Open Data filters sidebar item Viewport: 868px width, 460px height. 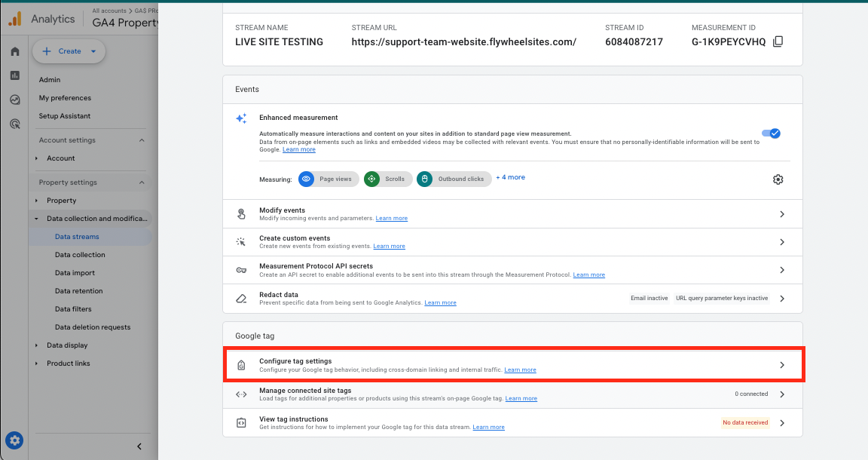click(x=73, y=309)
